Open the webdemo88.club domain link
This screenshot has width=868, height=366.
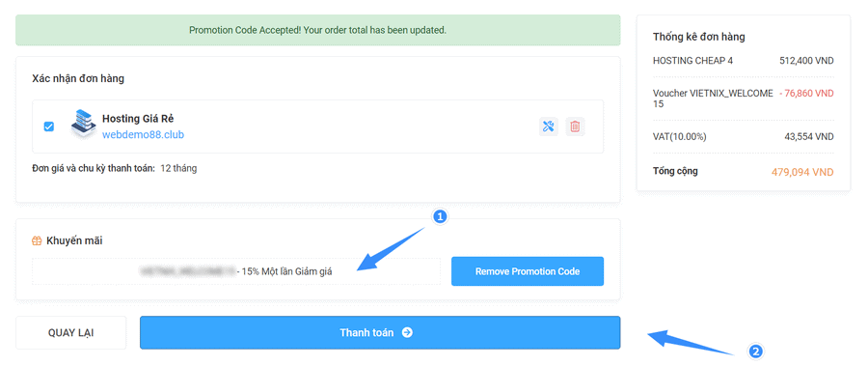(143, 135)
